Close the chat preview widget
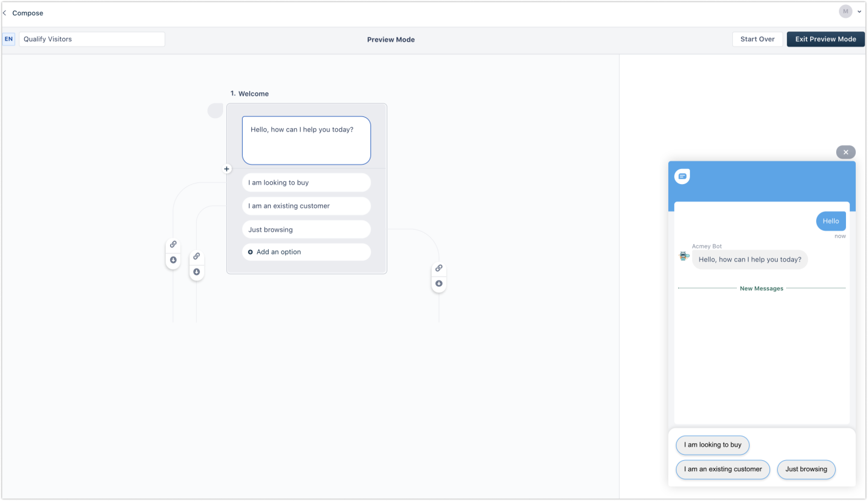Screen dimensions: 868x501 point(846,152)
